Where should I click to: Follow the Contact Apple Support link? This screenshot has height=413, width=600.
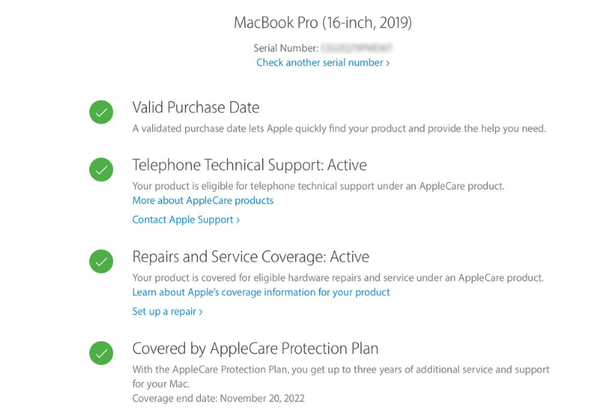click(x=186, y=220)
